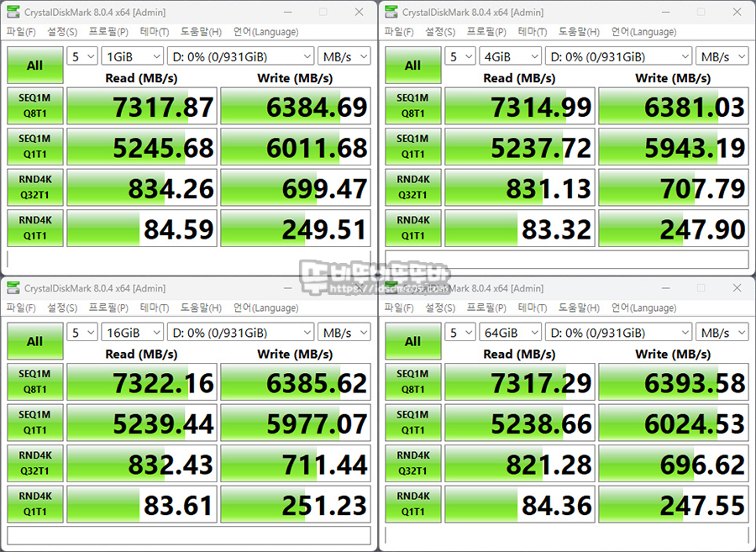Viewport: 756px width, 552px height.
Task: Open the 1GiB test size dropdown
Action: 132,56
